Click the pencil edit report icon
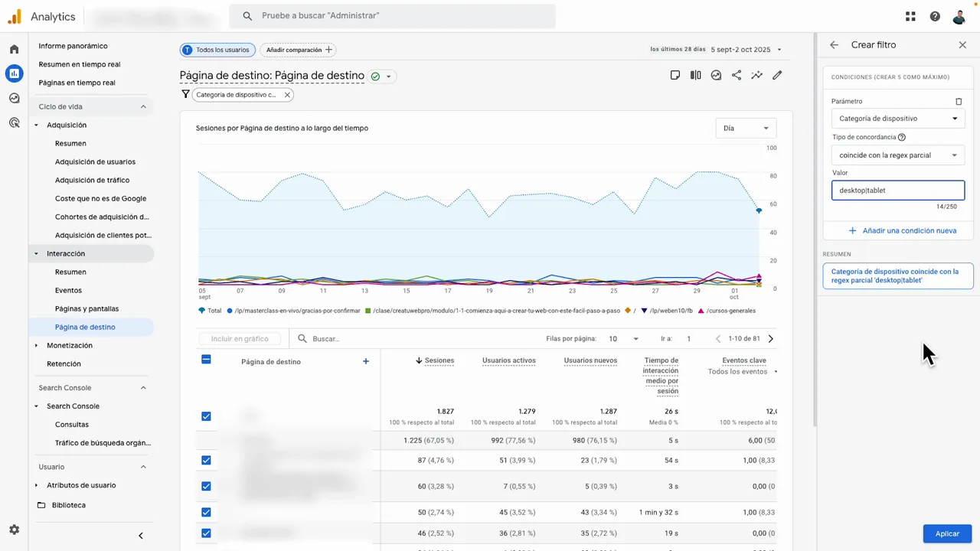Screen dimensions: 980x551 point(777,75)
